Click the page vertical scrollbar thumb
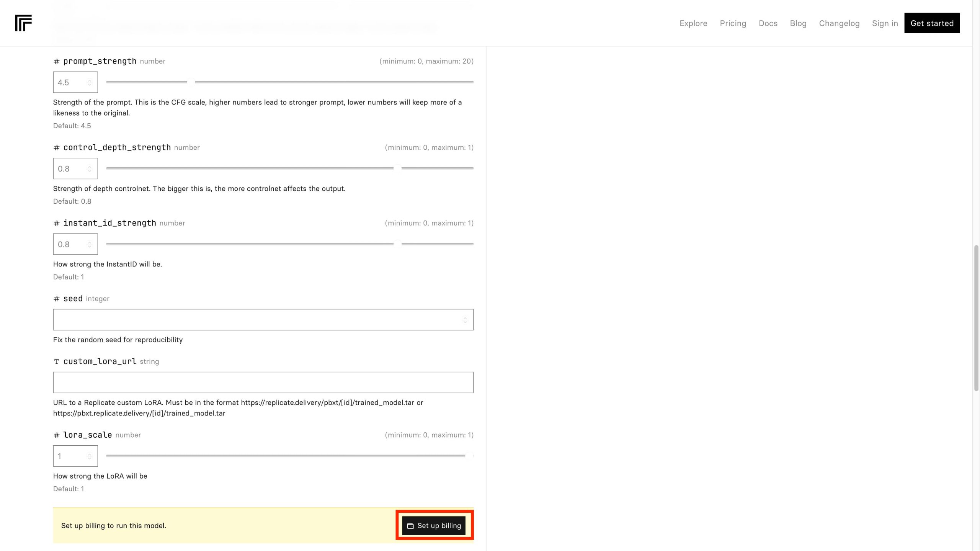Screen dimensions: 980x551 [x=976, y=318]
